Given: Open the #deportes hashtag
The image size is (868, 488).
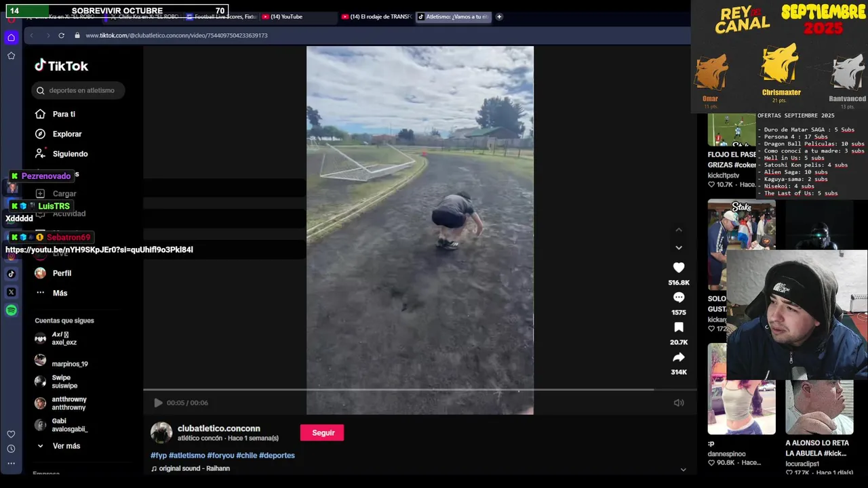Looking at the screenshot, I should coord(277,455).
